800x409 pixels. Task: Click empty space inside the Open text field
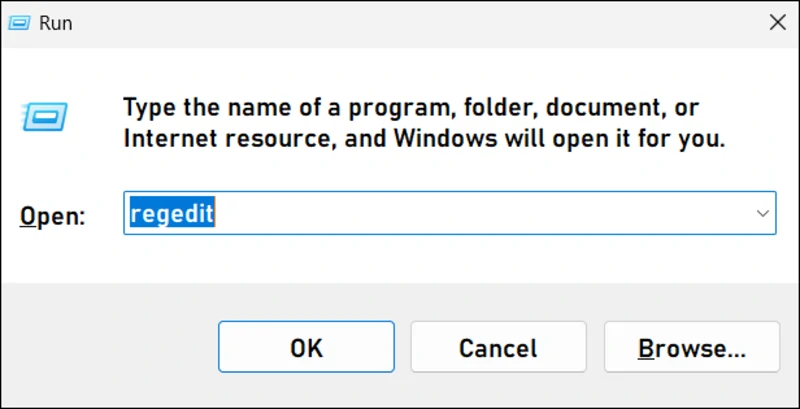tap(480, 214)
